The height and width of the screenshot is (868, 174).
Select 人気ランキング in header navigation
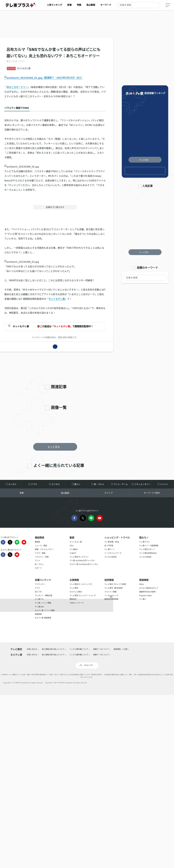(x=54, y=5)
